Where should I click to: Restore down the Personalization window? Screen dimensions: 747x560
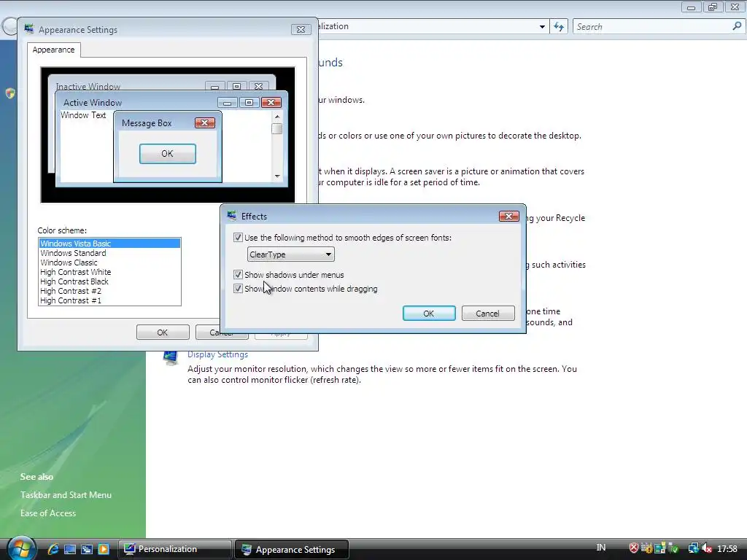713,7
